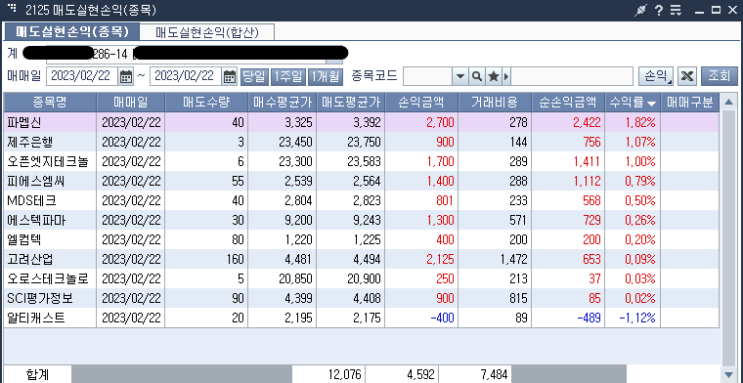Select the 파멥신 row
The width and height of the screenshot is (743, 383).
(x=361, y=123)
